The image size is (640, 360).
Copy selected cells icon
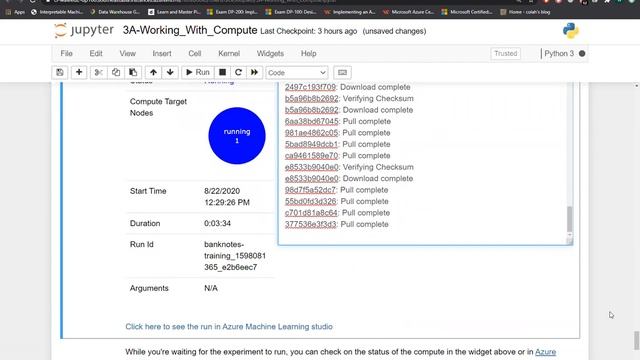(x=116, y=72)
